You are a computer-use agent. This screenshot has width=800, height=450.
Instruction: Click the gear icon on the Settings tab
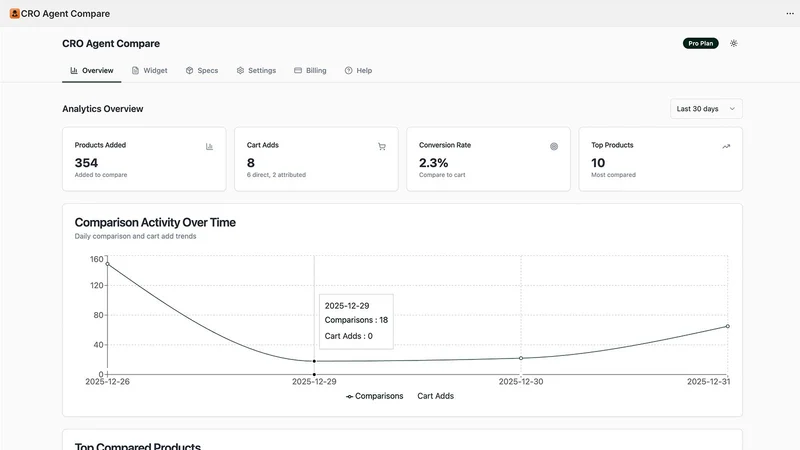tap(240, 70)
